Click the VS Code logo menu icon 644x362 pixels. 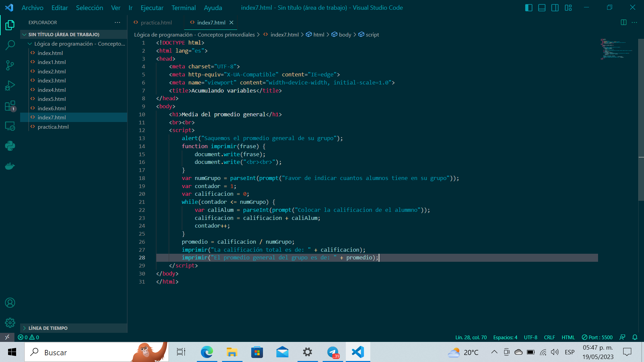click(9, 7)
